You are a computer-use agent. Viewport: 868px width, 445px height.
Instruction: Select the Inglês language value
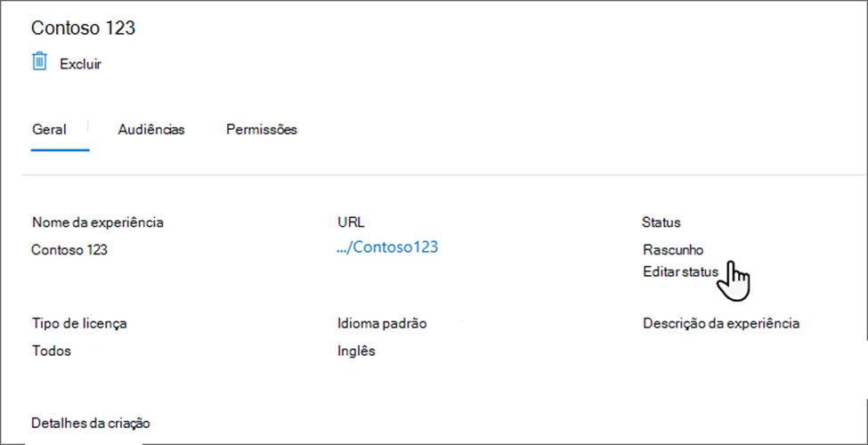tap(356, 351)
